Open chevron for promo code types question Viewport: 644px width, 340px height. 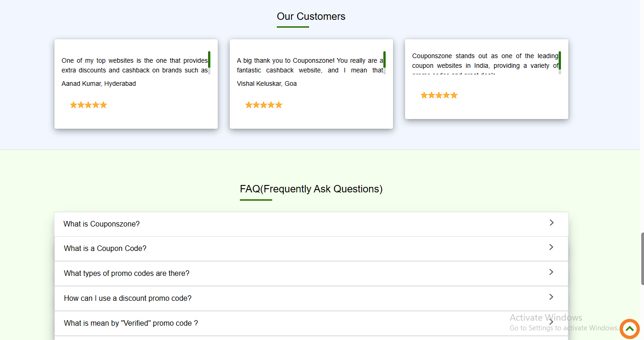click(x=551, y=272)
